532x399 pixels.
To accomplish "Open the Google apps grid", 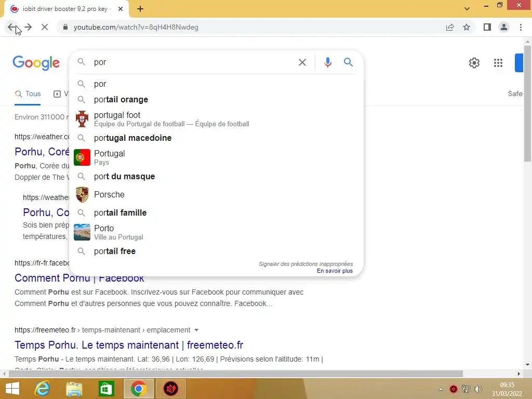I will coord(498,63).
